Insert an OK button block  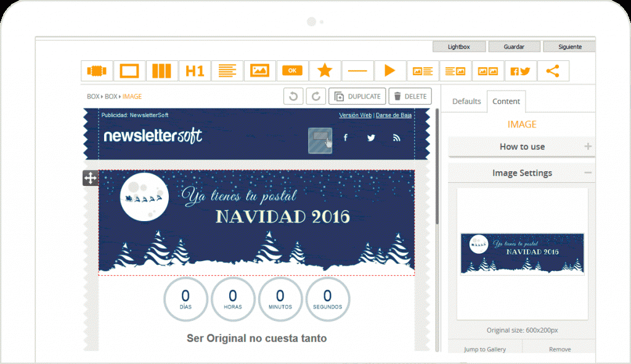pyautogui.click(x=292, y=71)
